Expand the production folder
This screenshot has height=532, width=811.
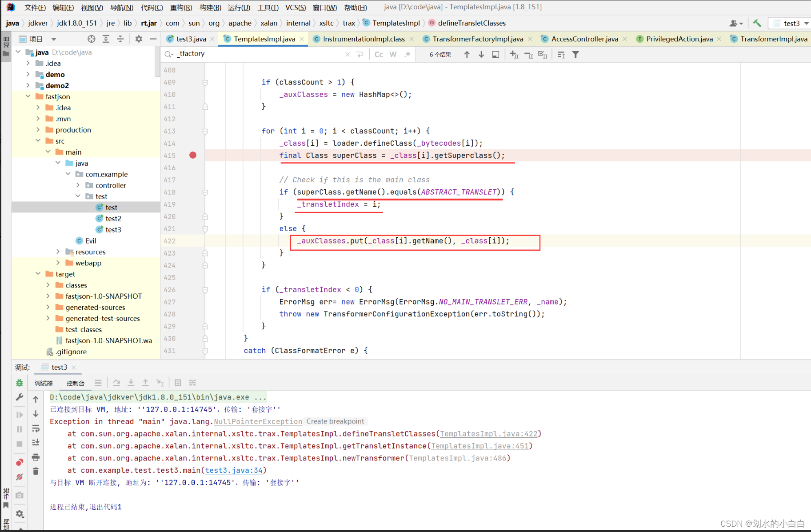coord(38,130)
